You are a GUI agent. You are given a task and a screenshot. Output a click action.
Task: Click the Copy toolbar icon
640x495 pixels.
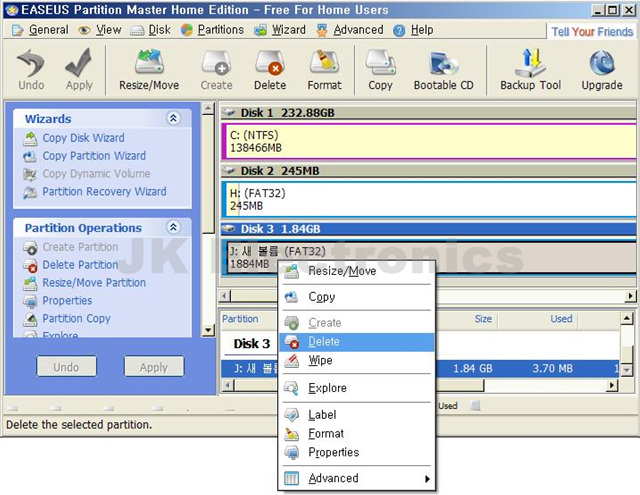tap(380, 69)
